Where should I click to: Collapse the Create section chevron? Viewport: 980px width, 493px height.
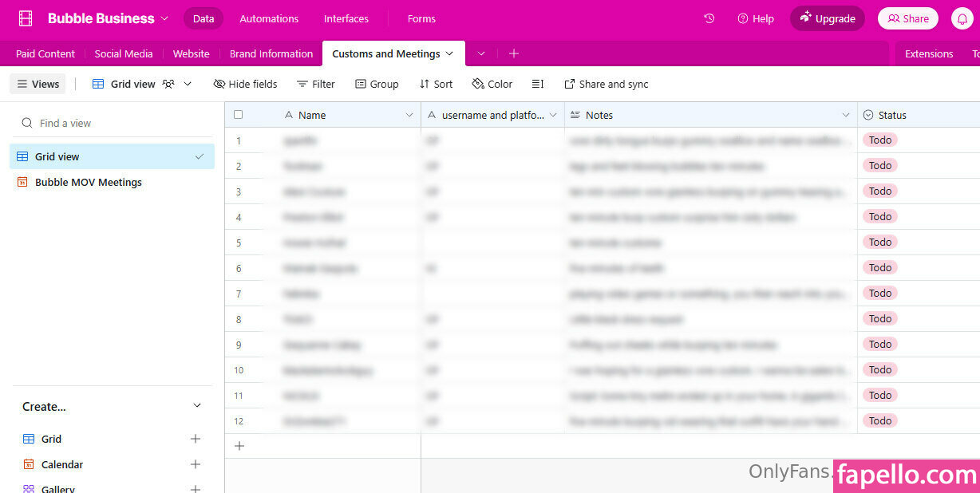[x=197, y=406]
